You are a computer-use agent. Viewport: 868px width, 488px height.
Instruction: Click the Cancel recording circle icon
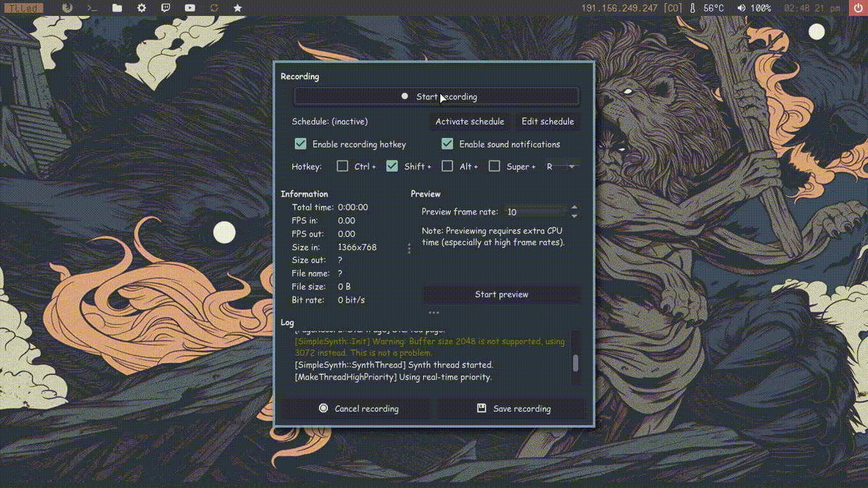pos(324,408)
